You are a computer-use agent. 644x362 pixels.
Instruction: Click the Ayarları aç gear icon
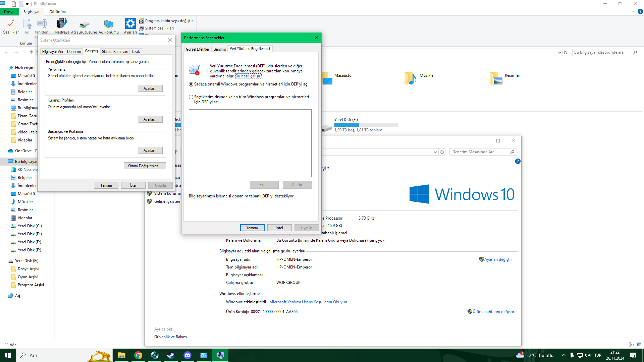click(x=130, y=24)
